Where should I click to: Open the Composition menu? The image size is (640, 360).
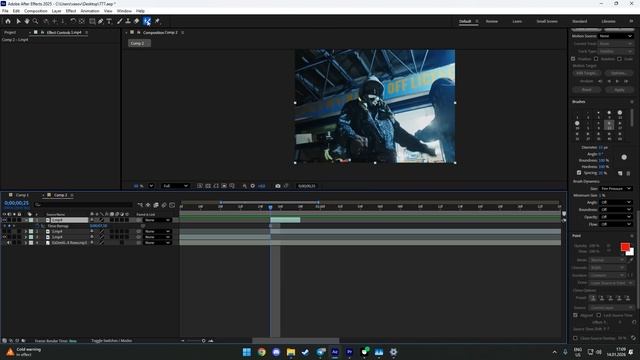point(36,11)
